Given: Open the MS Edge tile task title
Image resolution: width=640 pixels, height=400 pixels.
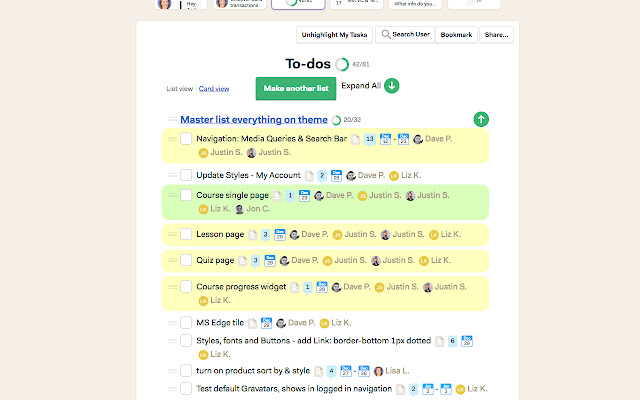Looking at the screenshot, I should pos(220,322).
